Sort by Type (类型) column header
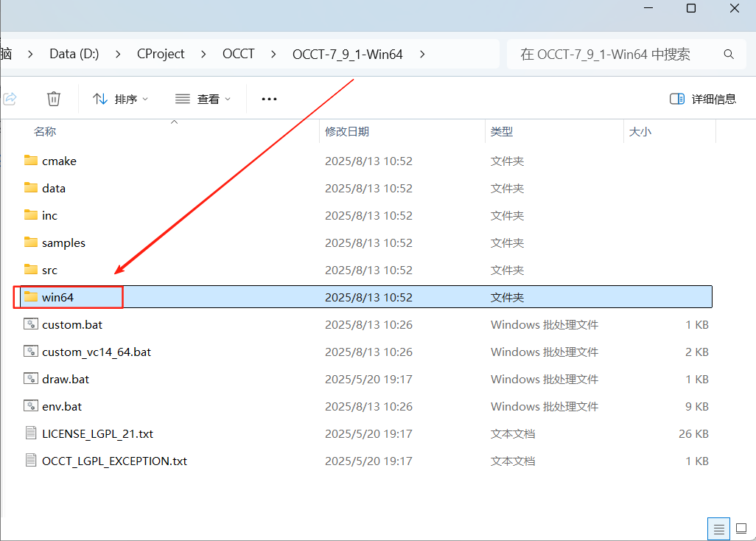The height and width of the screenshot is (541, 756). (502, 132)
